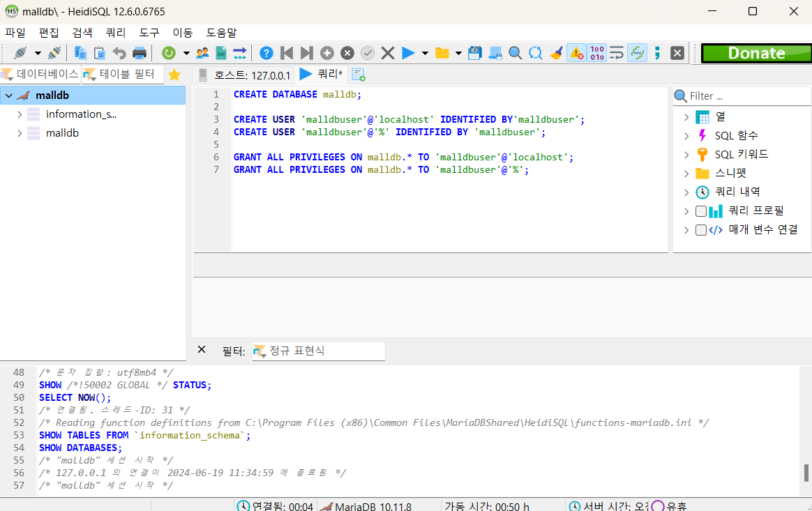Open the session manager plug icon
812x511 pixels.
click(x=21, y=53)
